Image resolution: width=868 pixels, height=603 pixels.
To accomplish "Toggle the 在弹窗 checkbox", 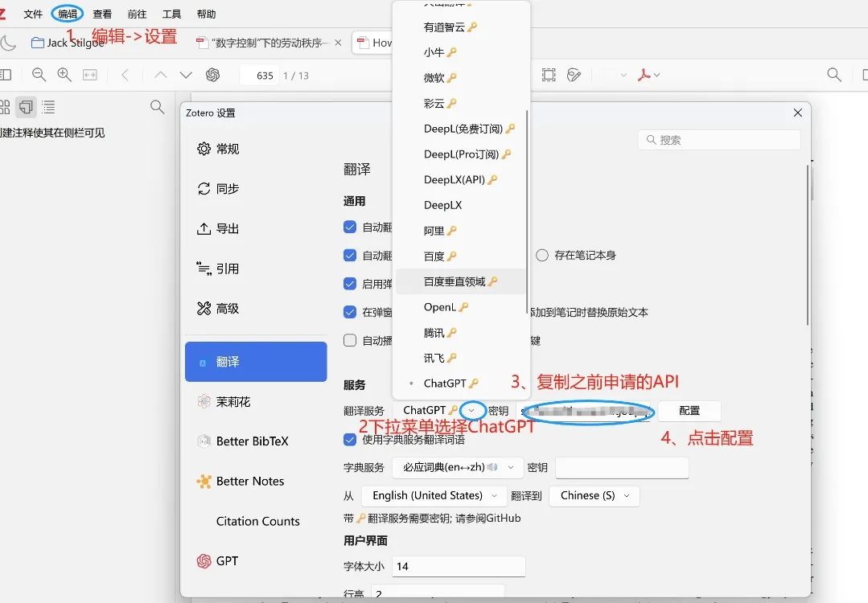I will click(350, 312).
